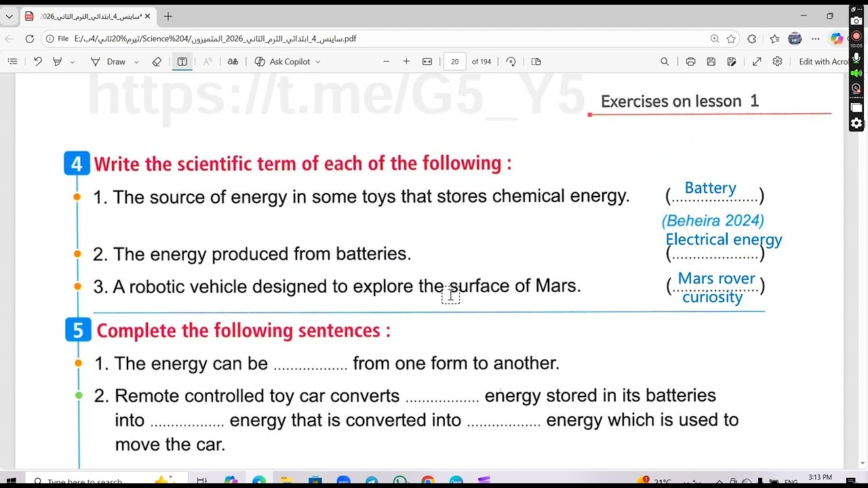Open the page view options
The image size is (868, 488).
[x=536, y=62]
